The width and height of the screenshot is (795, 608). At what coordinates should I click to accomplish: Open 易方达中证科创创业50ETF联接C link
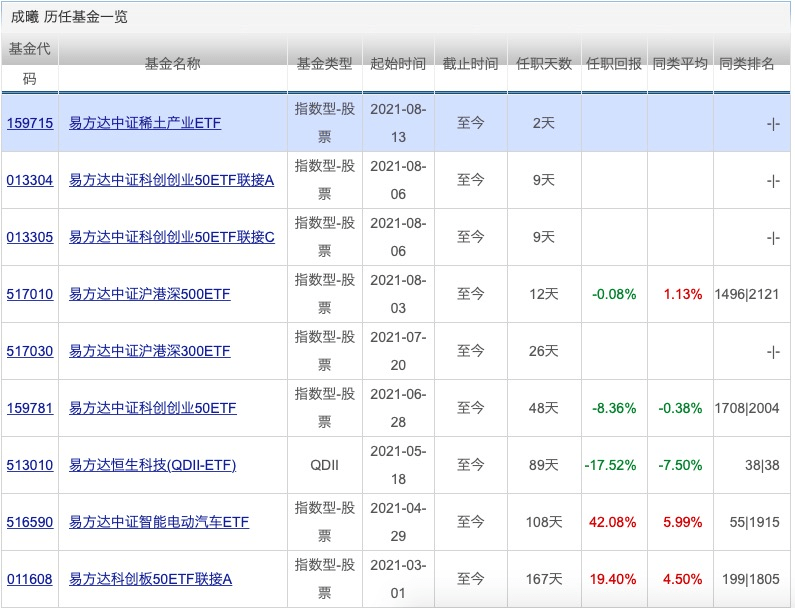[x=172, y=237]
